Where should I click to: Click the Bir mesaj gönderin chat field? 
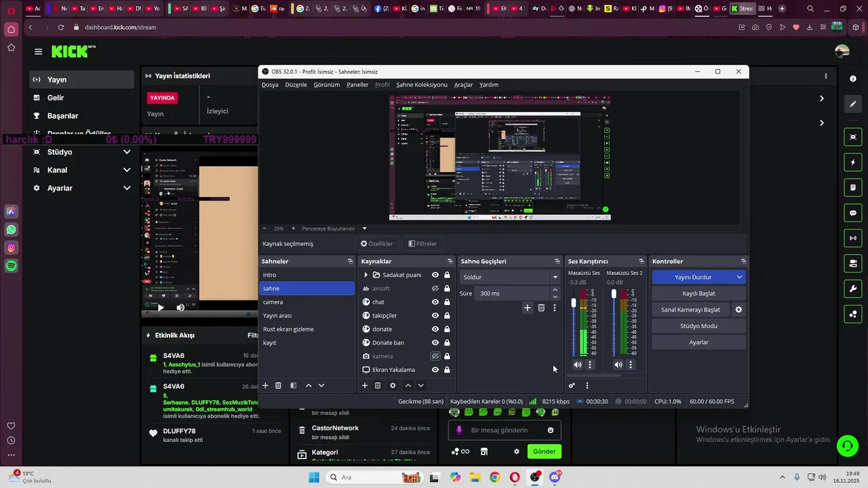[505, 430]
